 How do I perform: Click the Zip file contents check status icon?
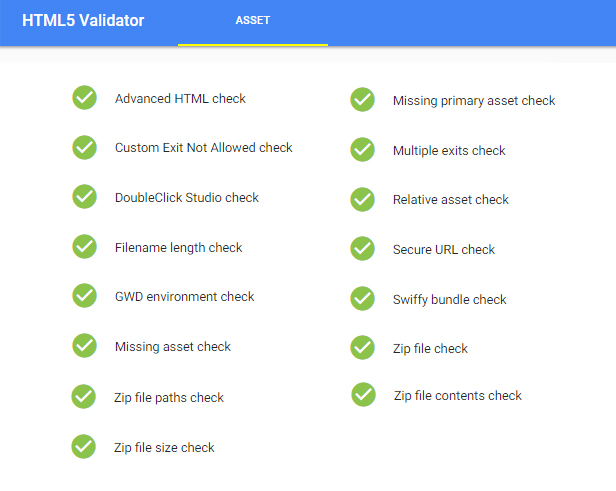click(363, 394)
